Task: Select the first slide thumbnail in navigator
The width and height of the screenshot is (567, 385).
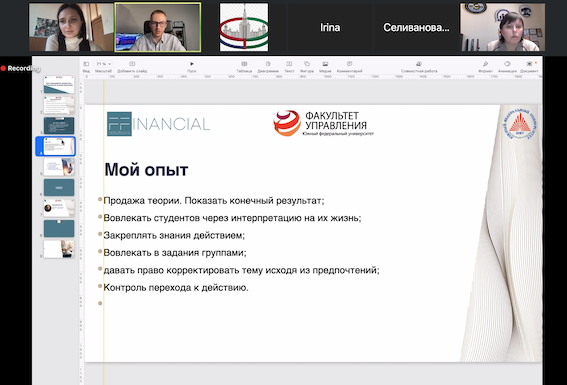Action: point(59,85)
